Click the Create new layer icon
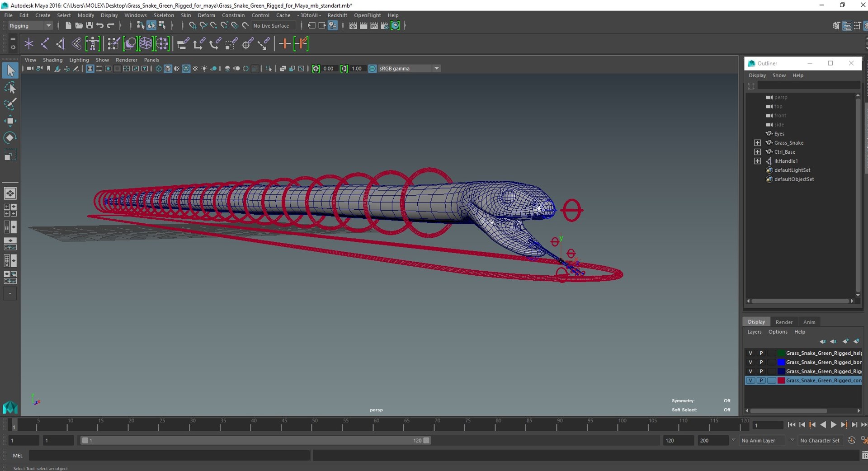 [x=845, y=341]
